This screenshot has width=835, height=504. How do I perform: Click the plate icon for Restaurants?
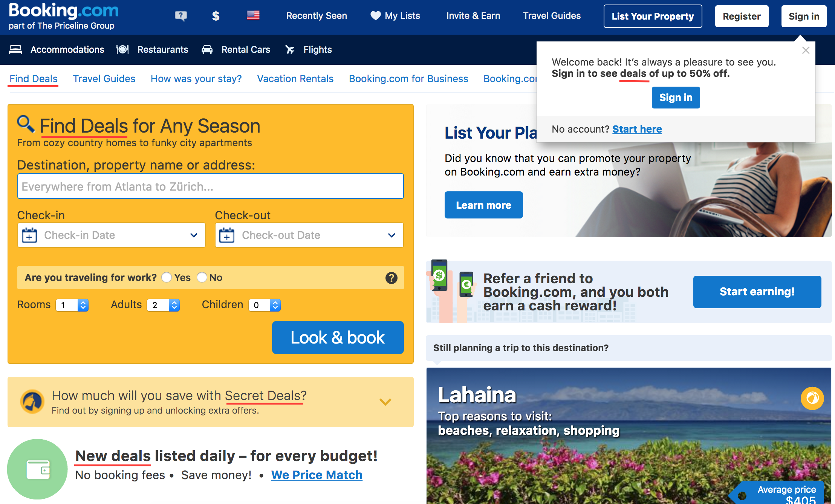pyautogui.click(x=122, y=49)
